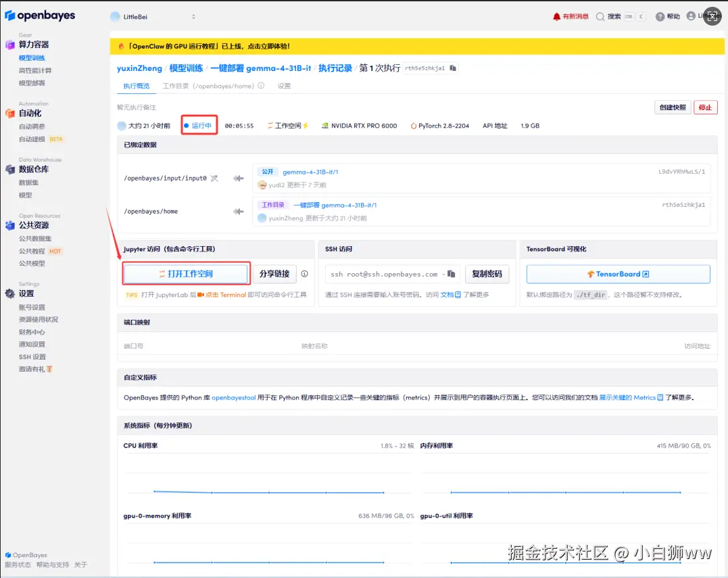Open the 公共资源 section icon
This screenshot has width=728, height=578.
(9, 226)
